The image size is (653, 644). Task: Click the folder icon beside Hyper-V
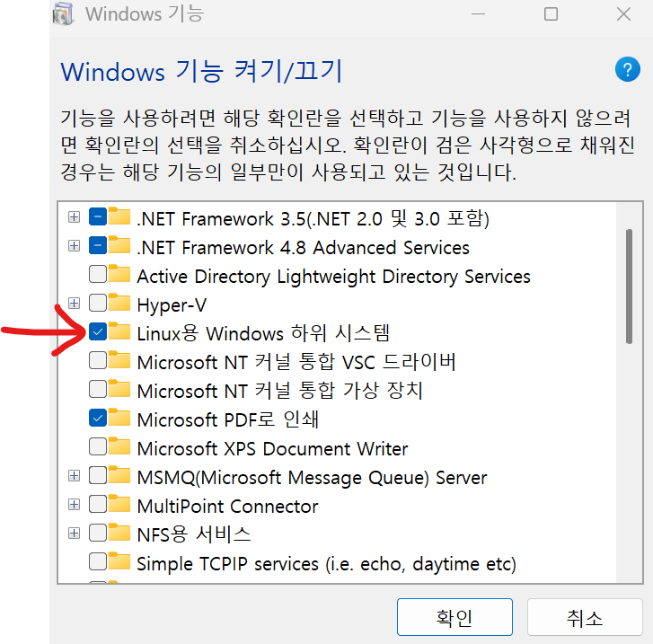point(119,303)
